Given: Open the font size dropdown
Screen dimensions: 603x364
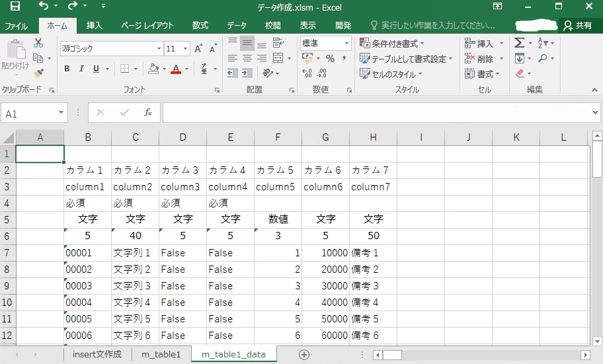Looking at the screenshot, I should click(x=185, y=48).
